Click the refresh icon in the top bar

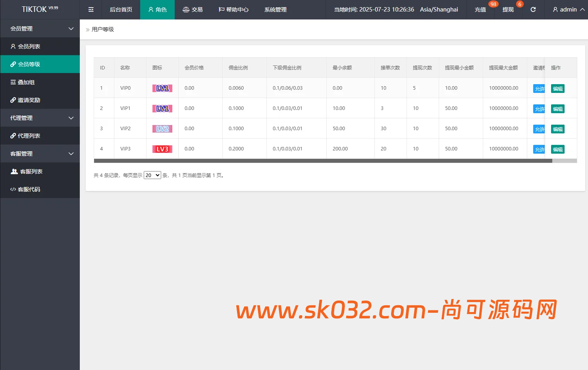(533, 10)
